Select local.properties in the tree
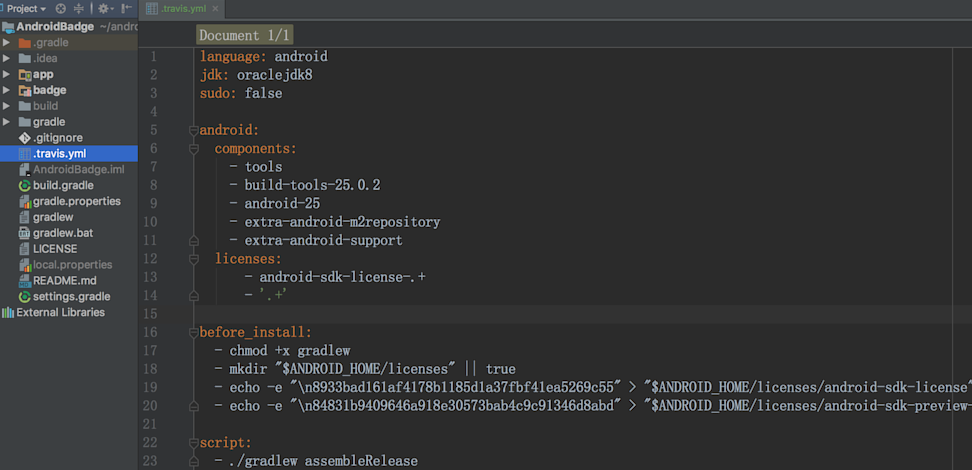This screenshot has height=470, width=972. pos(73,265)
